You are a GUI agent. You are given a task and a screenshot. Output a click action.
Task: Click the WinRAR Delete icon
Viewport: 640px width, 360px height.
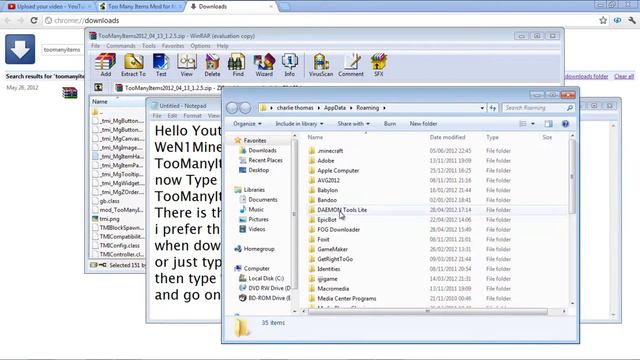pos(212,64)
